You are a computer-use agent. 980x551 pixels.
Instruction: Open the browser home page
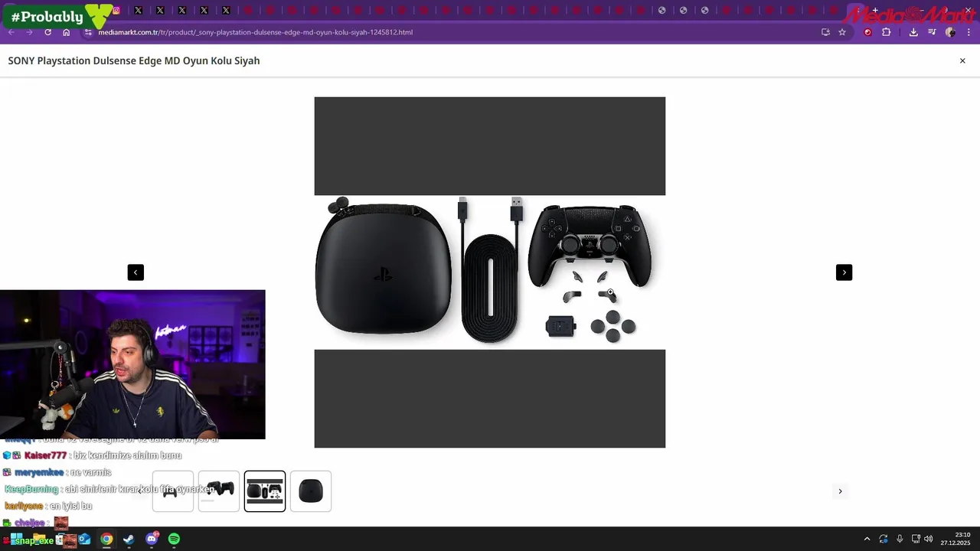(x=67, y=32)
